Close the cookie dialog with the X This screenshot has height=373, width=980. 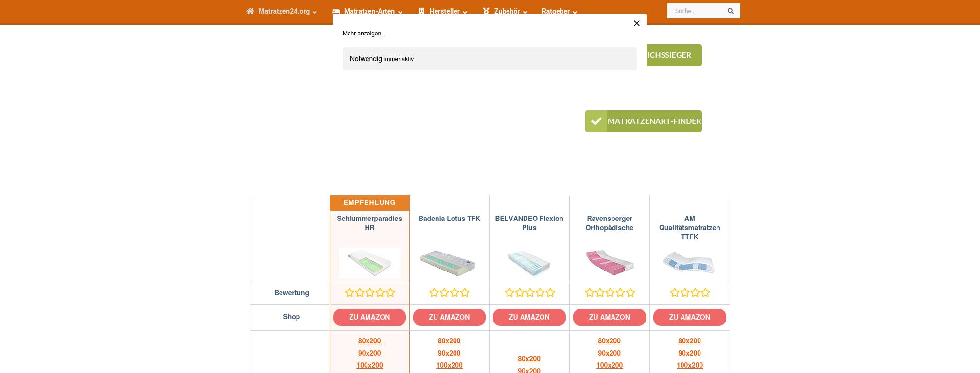tap(636, 23)
